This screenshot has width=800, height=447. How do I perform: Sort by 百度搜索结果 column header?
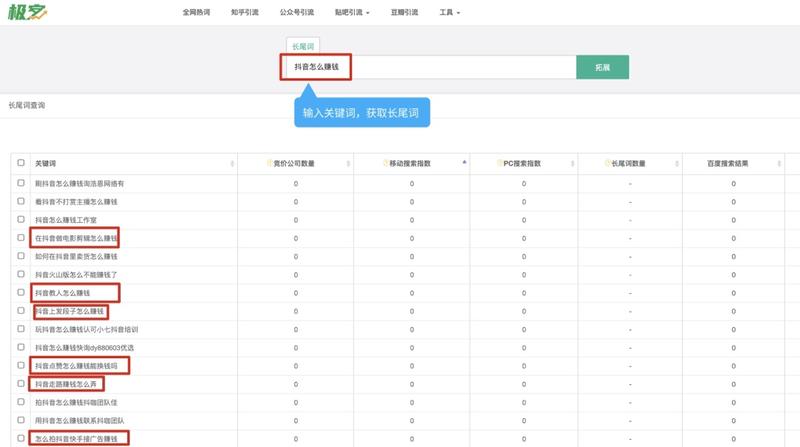click(x=727, y=164)
